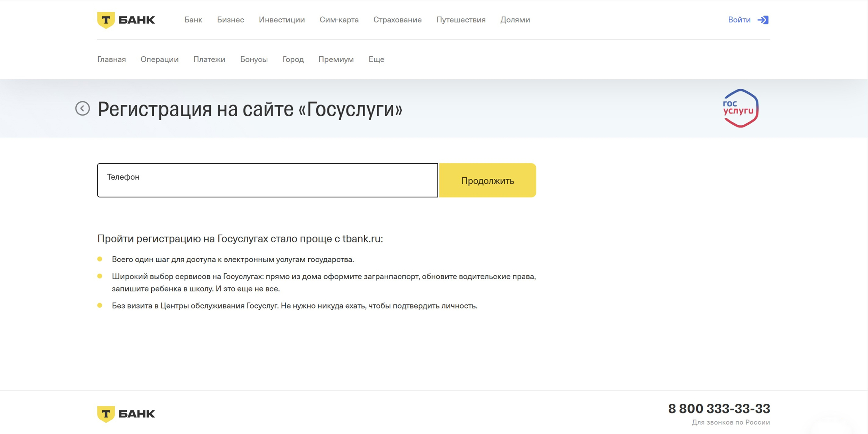Open Сим-карта page
The width and height of the screenshot is (868, 434).
click(x=339, y=20)
